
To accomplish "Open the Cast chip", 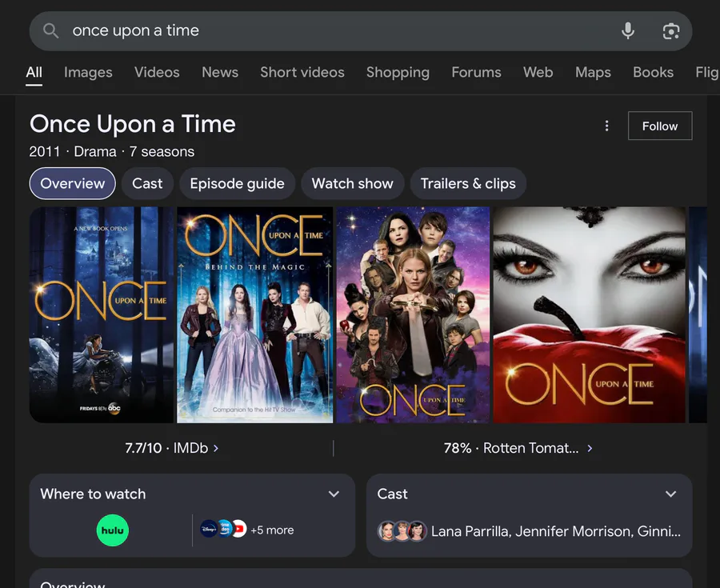I will click(x=147, y=184).
